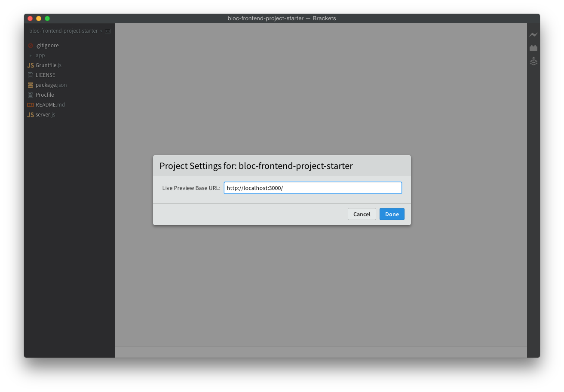Viewport: 564px width, 392px height.
Task: Click the Extract layers icon in right toolbar
Action: (x=533, y=61)
